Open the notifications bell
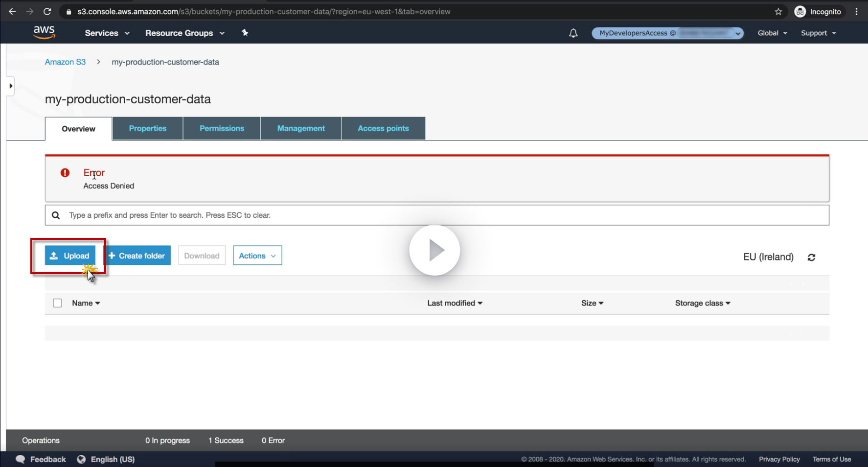 point(573,33)
